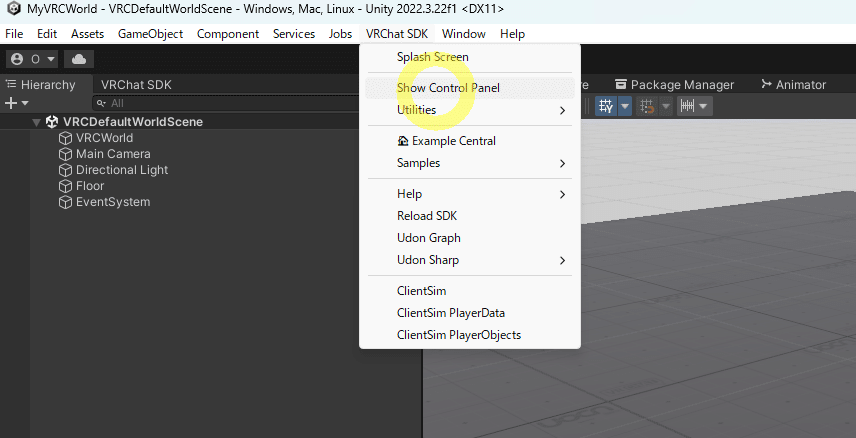Open the Jobs menu
Viewport: 856px width, 438px height.
pyautogui.click(x=340, y=34)
